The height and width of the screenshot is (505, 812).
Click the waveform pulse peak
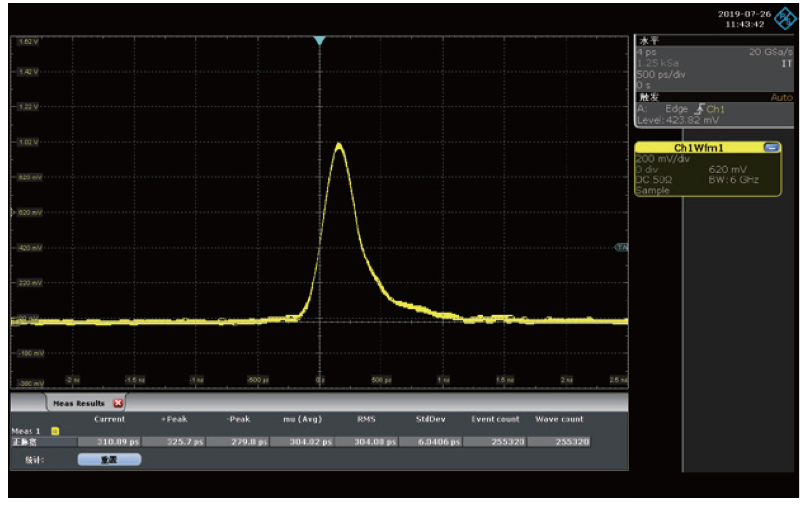click(339, 144)
